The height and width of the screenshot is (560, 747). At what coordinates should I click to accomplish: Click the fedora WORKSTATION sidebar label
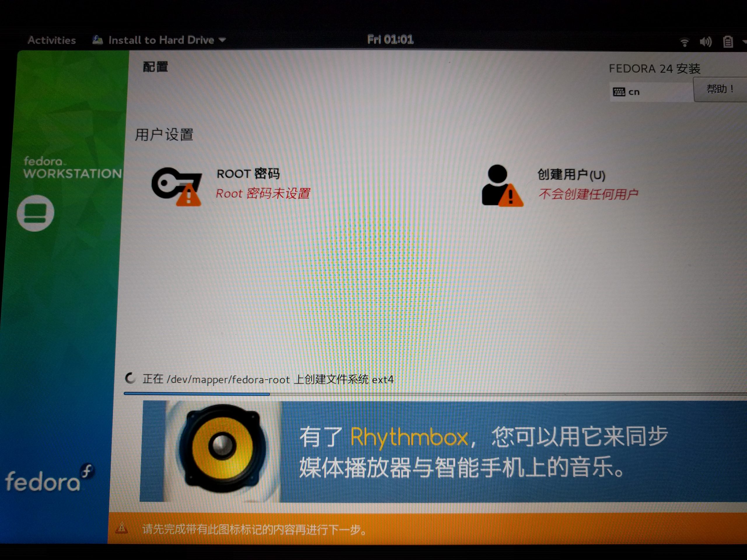pyautogui.click(x=72, y=167)
